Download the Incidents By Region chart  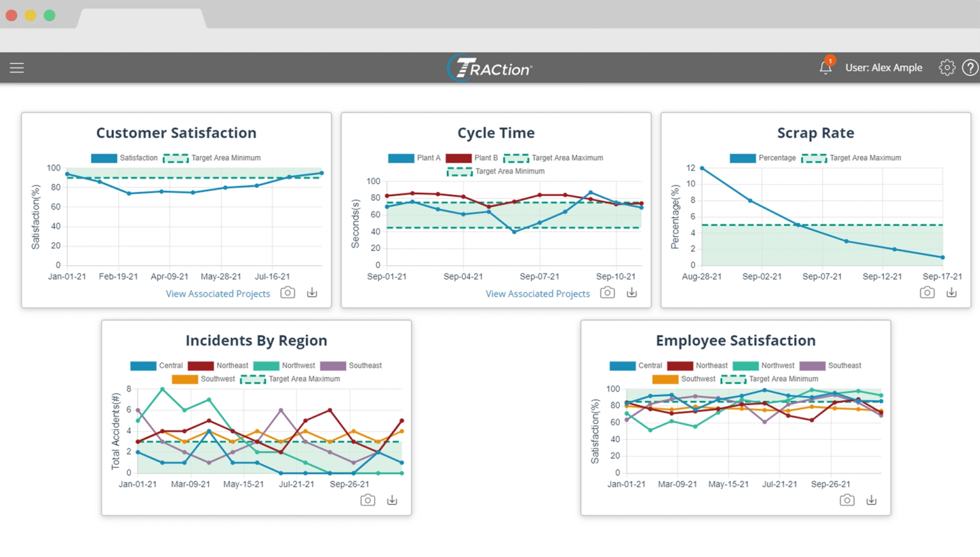click(392, 500)
